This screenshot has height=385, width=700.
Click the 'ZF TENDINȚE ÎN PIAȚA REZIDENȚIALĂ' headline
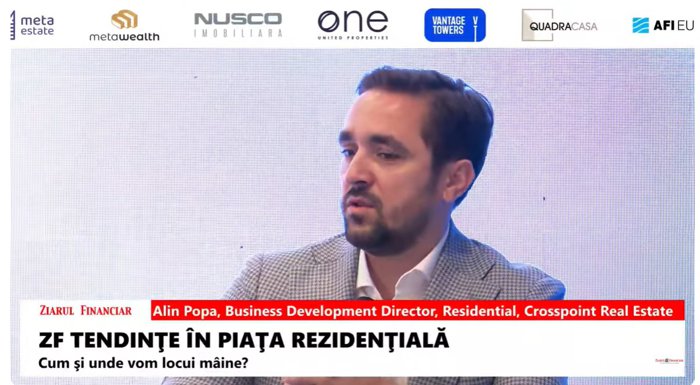click(x=244, y=340)
